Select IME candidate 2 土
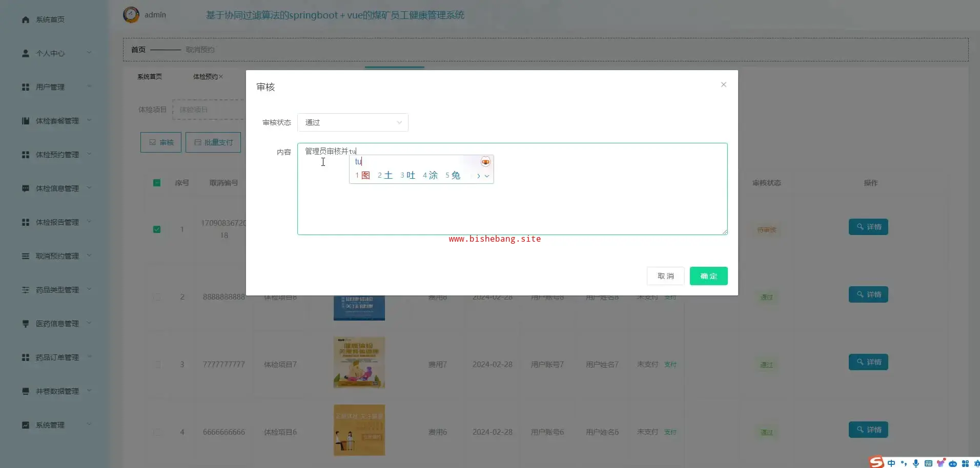Viewport: 980px width, 468px height. coord(385,176)
